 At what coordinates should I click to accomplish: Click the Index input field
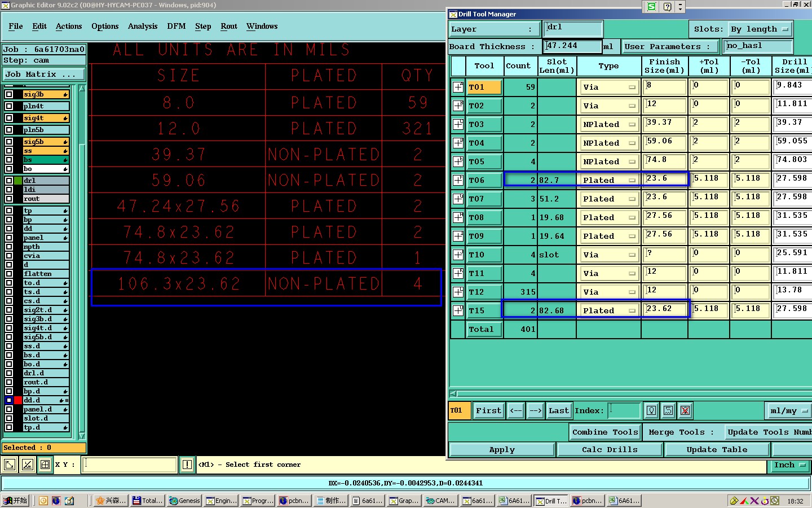pyautogui.click(x=624, y=410)
